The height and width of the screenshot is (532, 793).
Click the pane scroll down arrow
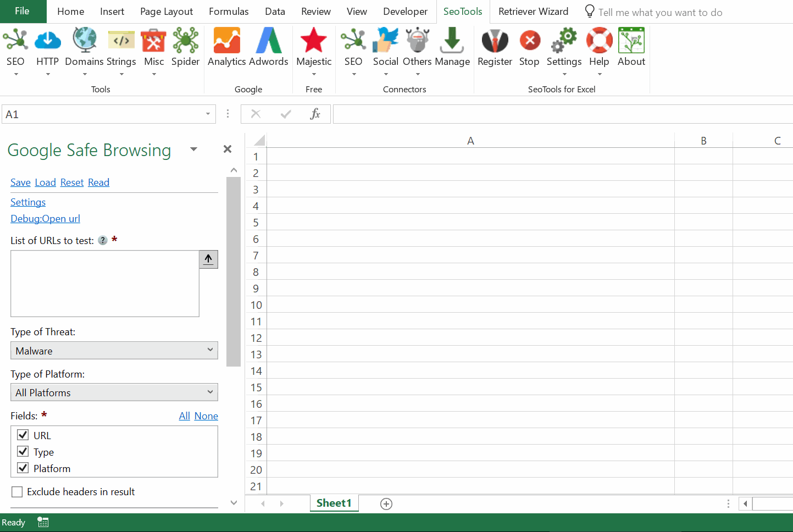[234, 502]
